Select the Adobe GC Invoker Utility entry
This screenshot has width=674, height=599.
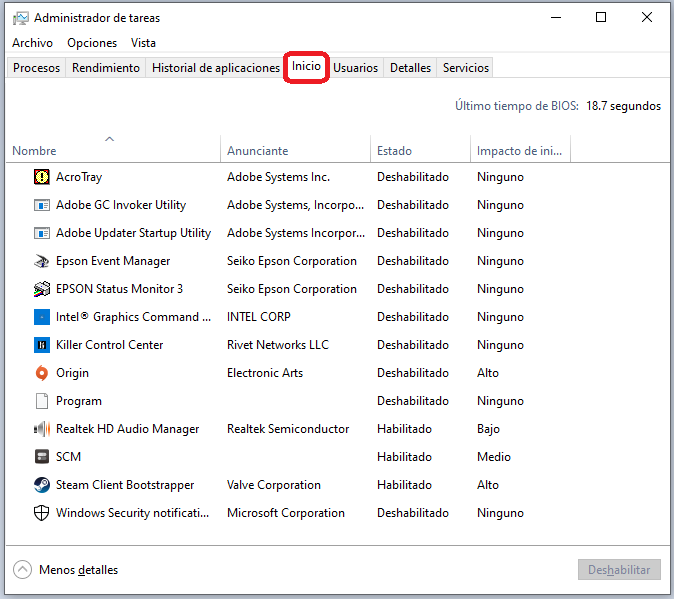121,205
